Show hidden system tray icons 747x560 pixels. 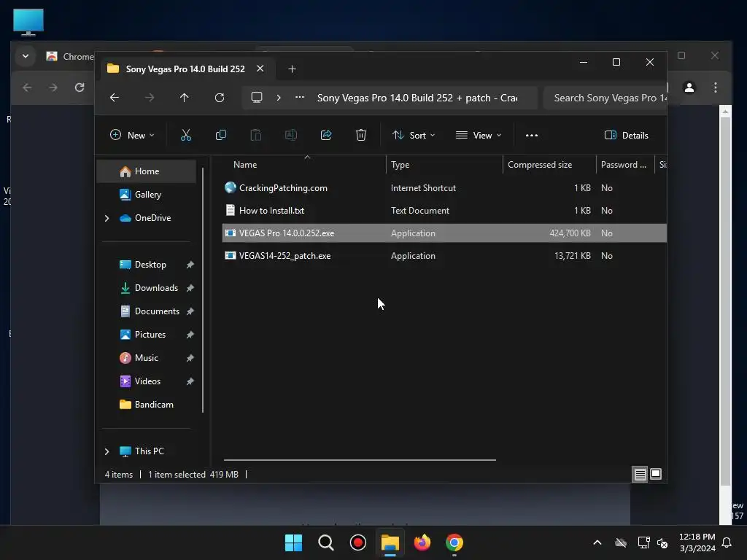click(x=597, y=542)
